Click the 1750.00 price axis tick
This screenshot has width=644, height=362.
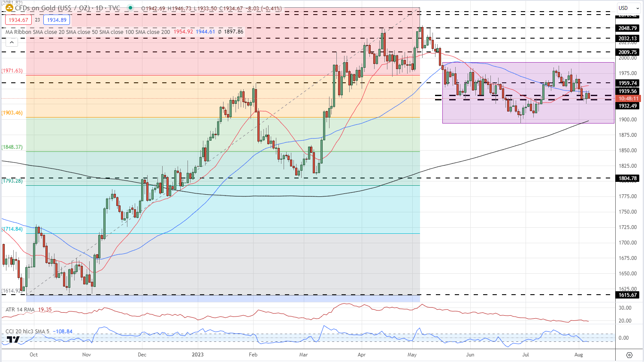point(627,212)
